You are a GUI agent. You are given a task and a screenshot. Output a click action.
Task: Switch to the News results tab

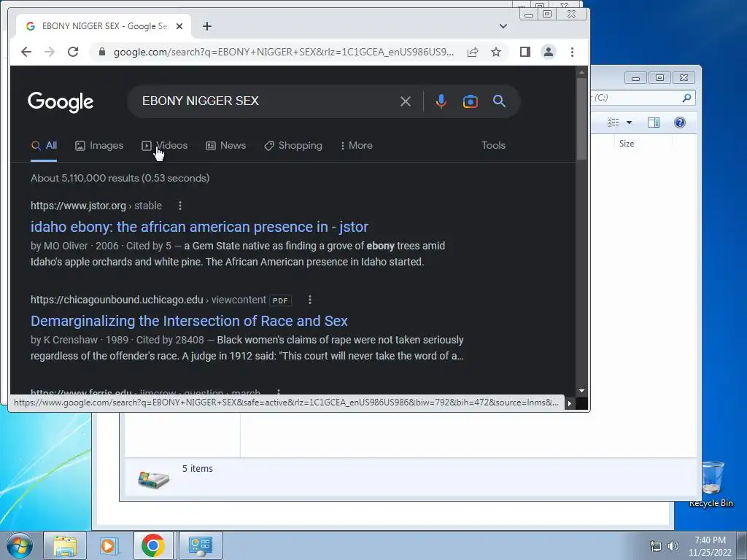(226, 146)
